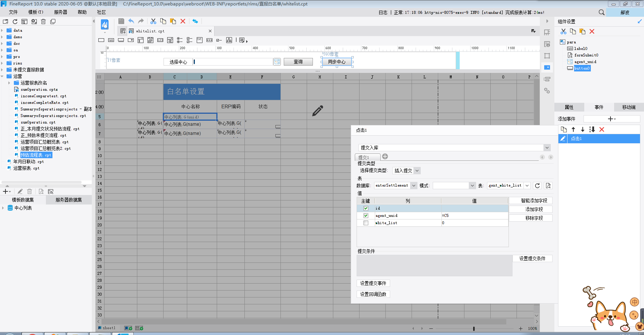Select the 123 number widget tool

coord(160,40)
